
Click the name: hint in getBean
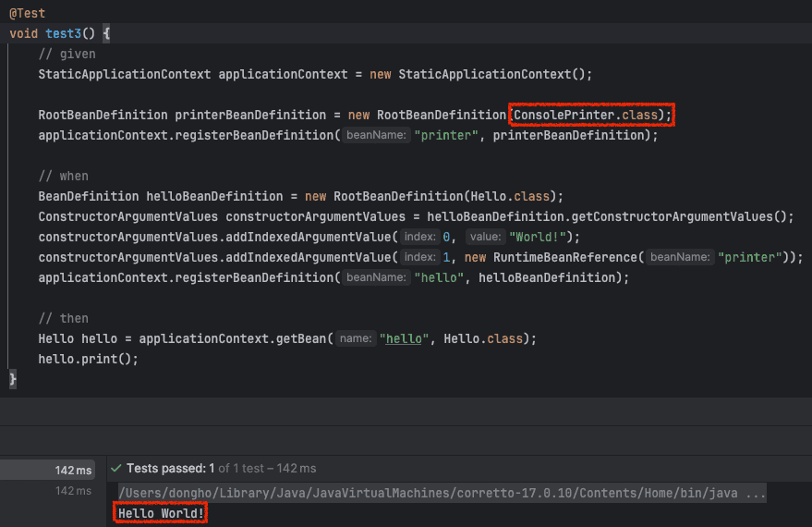(356, 338)
